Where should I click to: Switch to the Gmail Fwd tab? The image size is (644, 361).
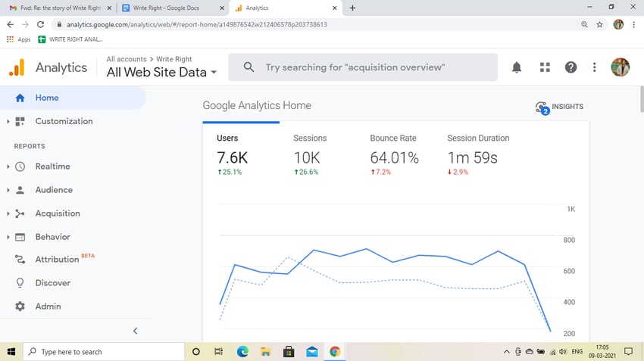pos(60,8)
